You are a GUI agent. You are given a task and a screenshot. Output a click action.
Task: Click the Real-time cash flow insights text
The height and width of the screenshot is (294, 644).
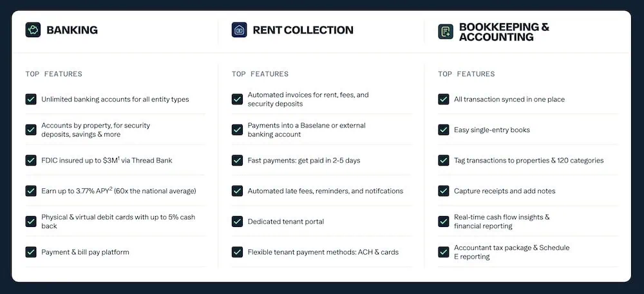point(502,222)
